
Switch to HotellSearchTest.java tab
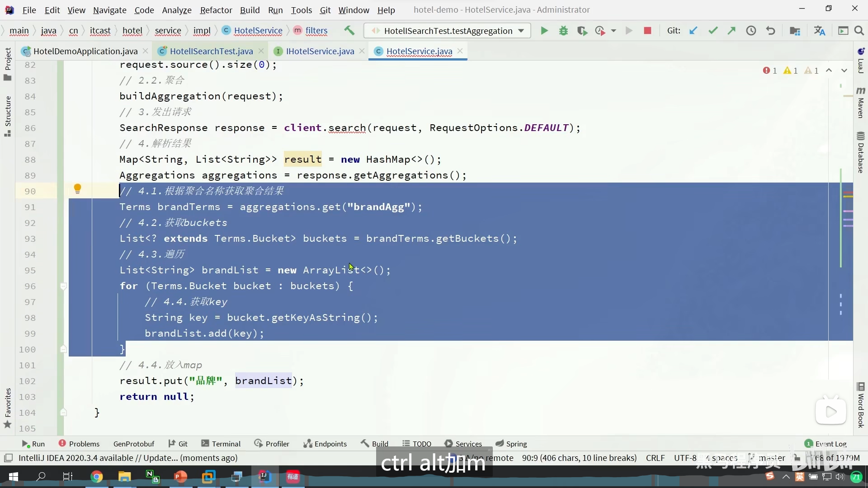pyautogui.click(x=211, y=51)
